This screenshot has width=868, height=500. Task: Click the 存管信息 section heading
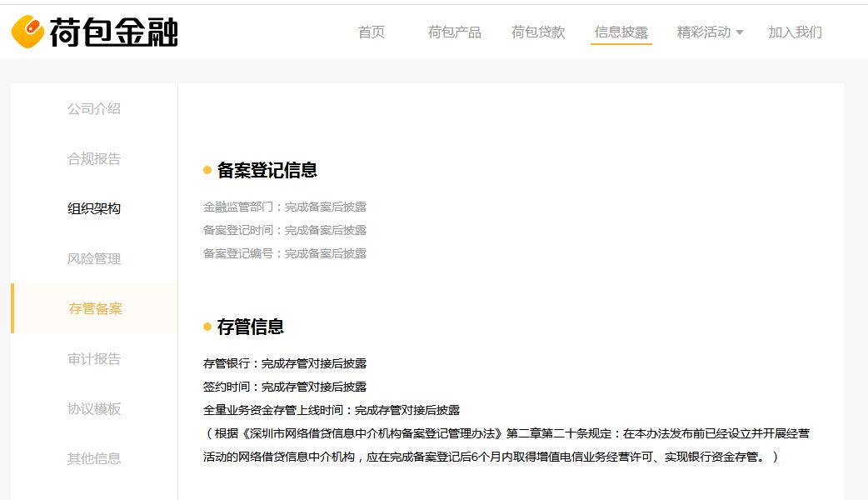coord(254,327)
